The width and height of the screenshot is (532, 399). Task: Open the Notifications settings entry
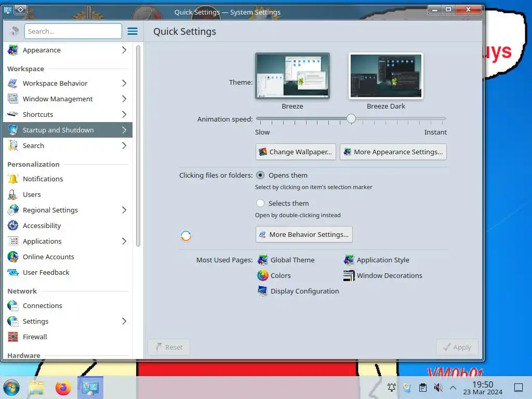coord(68,179)
